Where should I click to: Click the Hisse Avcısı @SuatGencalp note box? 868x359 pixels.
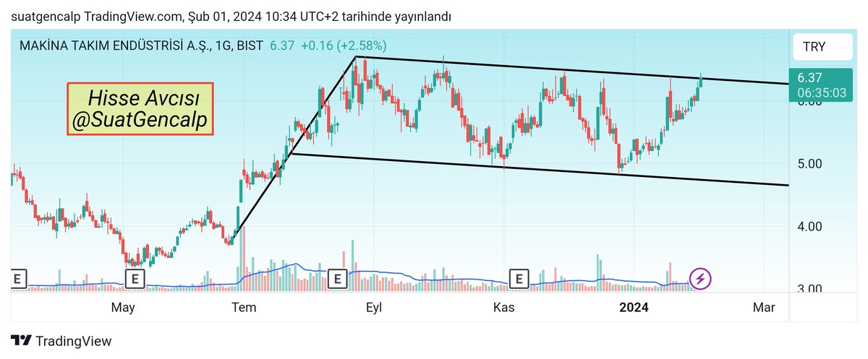point(141,109)
